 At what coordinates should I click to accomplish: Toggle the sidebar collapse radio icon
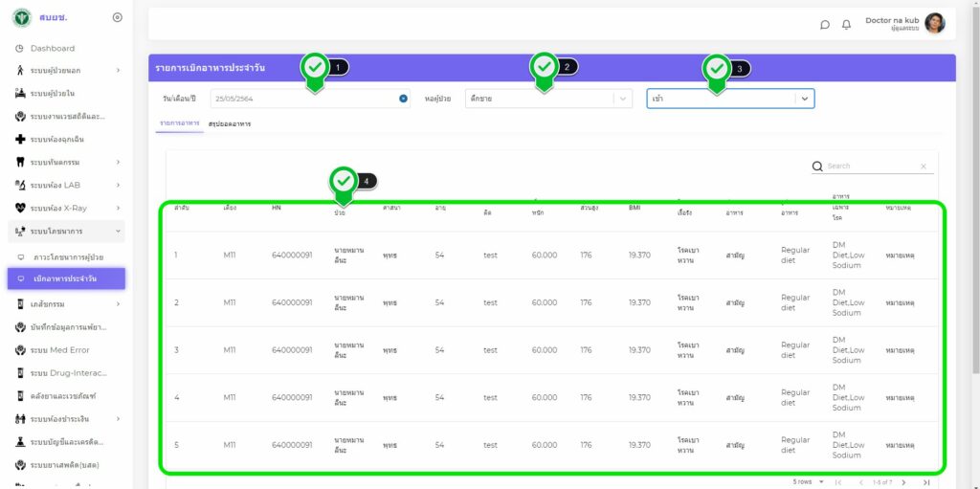point(117,17)
